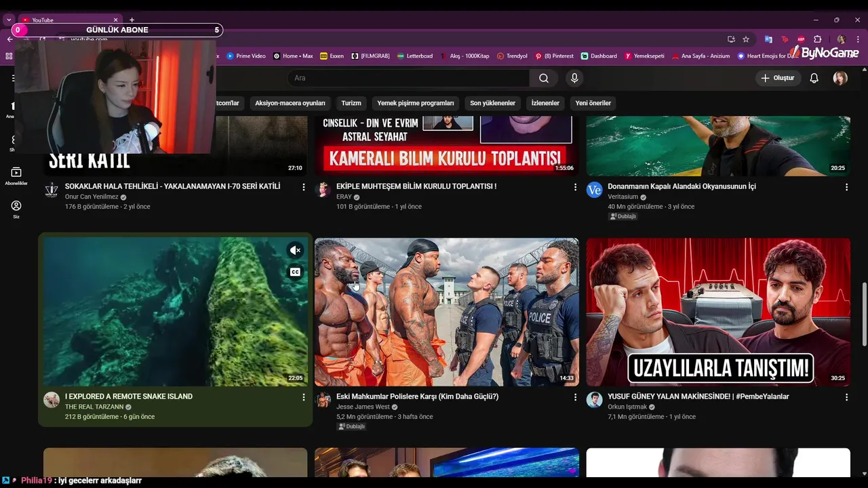Viewport: 868px width, 488px height.
Task: Open Prime Video bookmark
Action: [245, 56]
